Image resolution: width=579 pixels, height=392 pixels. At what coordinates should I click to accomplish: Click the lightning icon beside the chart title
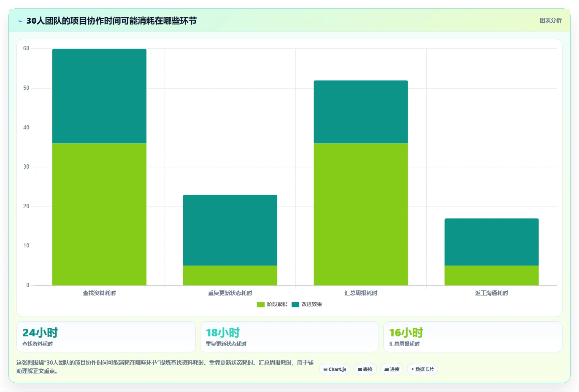(x=20, y=21)
